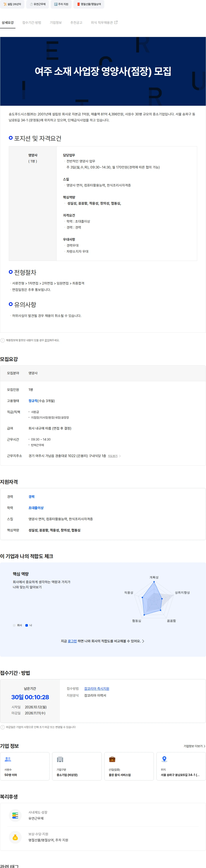This screenshot has width=206, height=868.
Task: Click the 명절선물/명절상여 tag
Action: click(89, 4)
